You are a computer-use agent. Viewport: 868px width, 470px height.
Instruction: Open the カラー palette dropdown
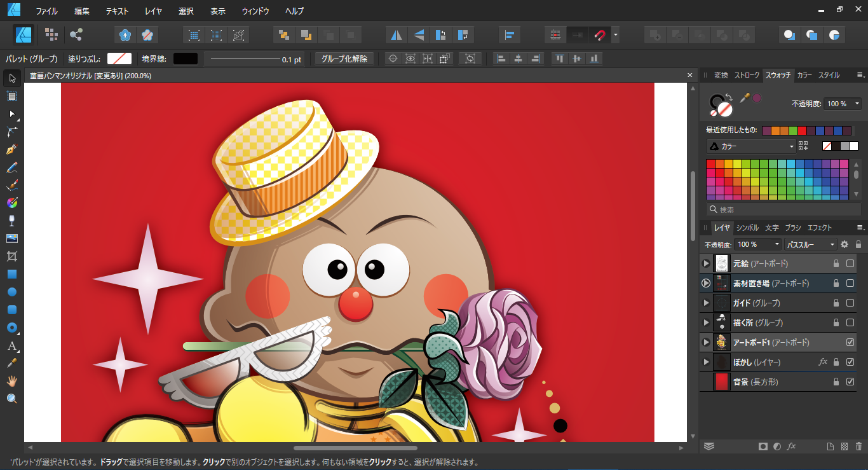pyautogui.click(x=751, y=146)
